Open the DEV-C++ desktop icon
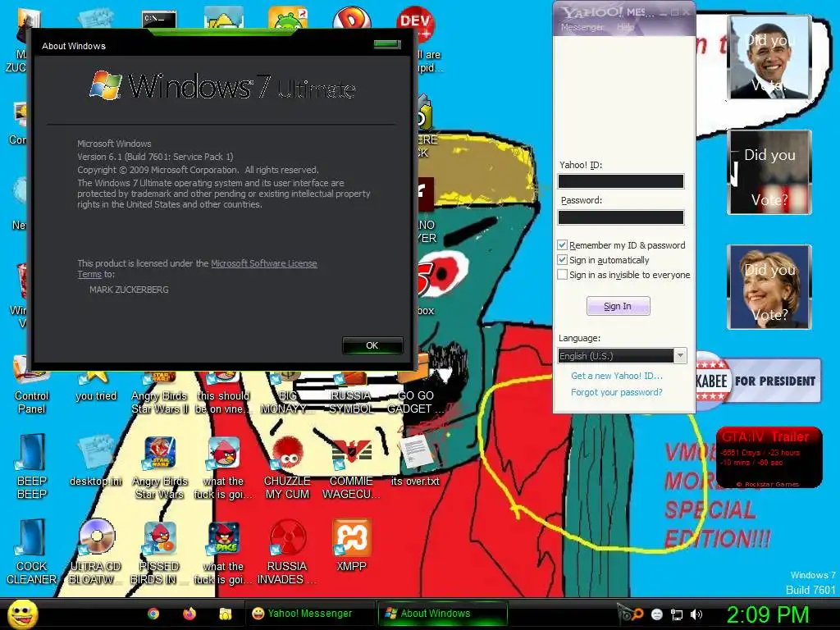 point(415,24)
